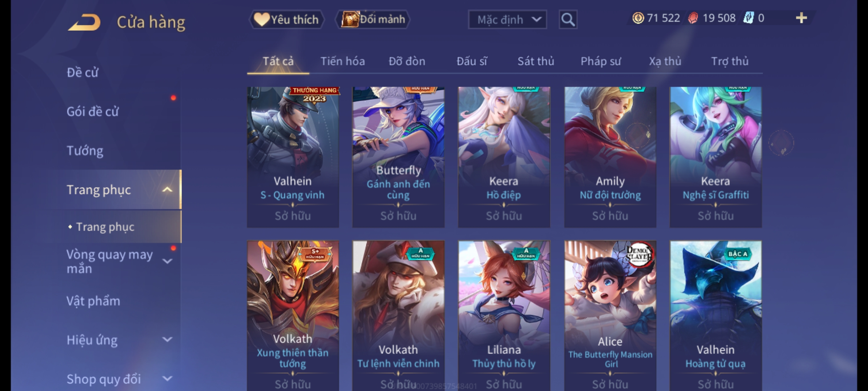Switch to the Pháp sư tab
The height and width of the screenshot is (391, 868).
pyautogui.click(x=601, y=61)
